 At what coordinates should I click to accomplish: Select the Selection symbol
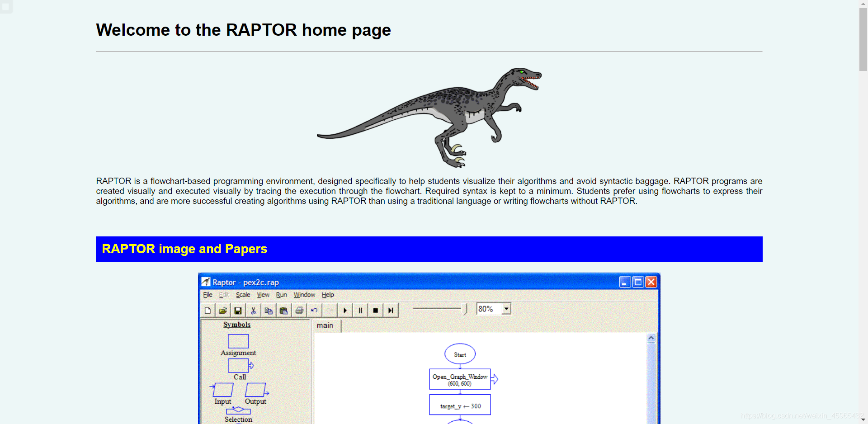pos(238,411)
